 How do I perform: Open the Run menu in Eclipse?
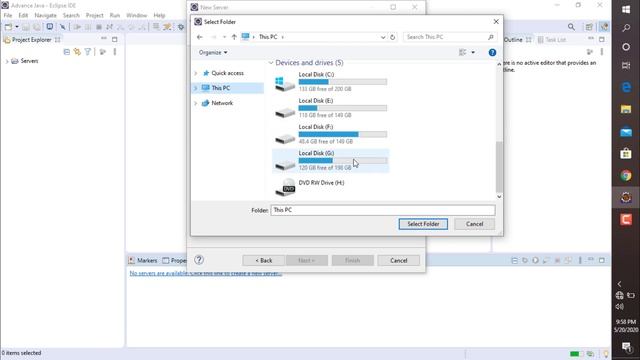click(115, 15)
